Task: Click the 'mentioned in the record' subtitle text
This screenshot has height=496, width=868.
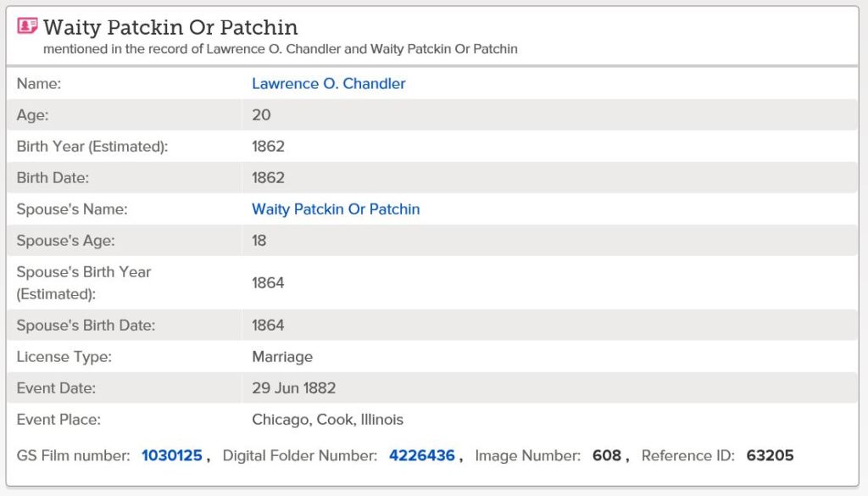Action: point(280,49)
